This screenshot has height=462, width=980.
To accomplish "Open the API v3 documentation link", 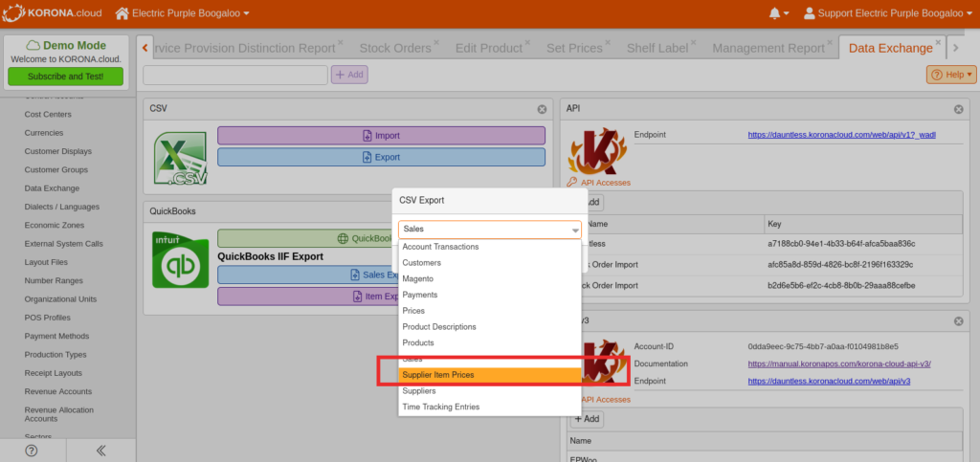I will tap(838, 363).
